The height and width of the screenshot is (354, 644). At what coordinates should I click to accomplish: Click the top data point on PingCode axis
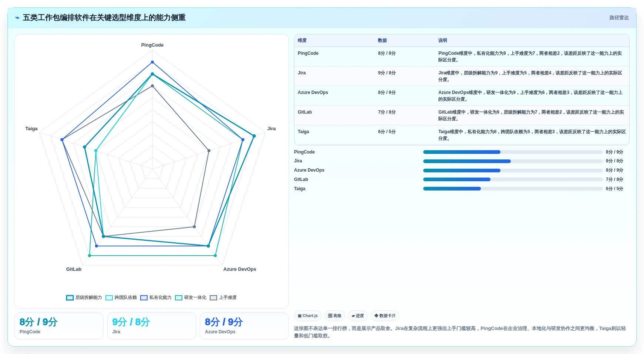[152, 62]
